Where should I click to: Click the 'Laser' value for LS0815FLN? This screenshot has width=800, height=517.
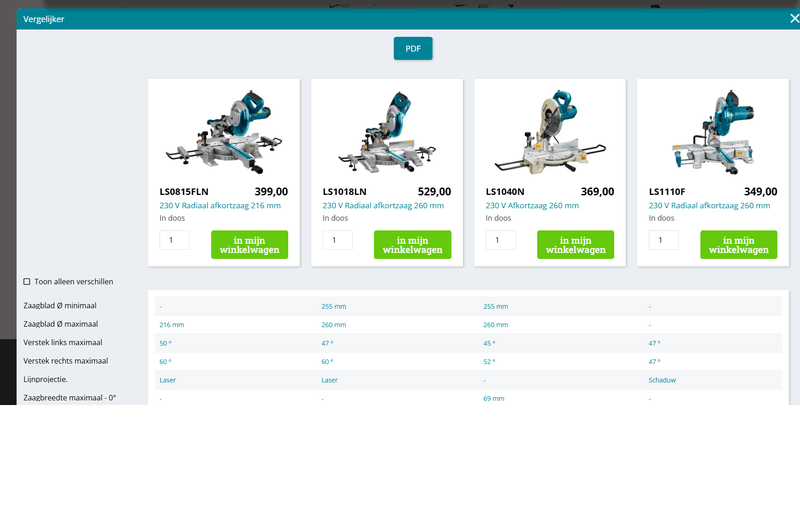pos(167,380)
